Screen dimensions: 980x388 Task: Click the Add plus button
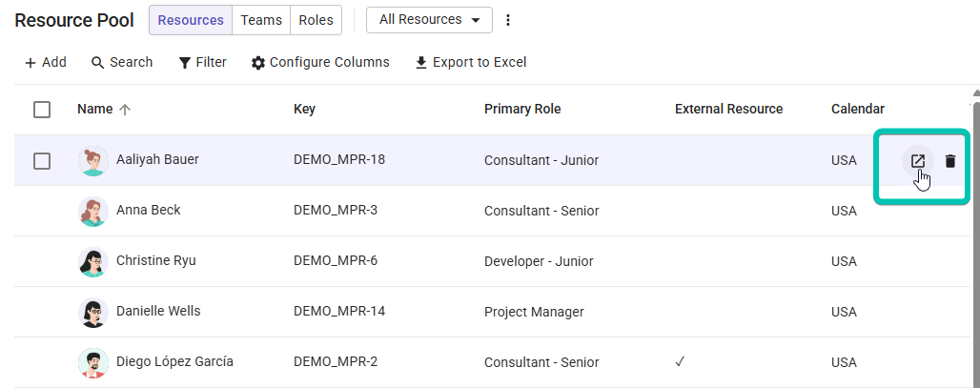(x=46, y=63)
